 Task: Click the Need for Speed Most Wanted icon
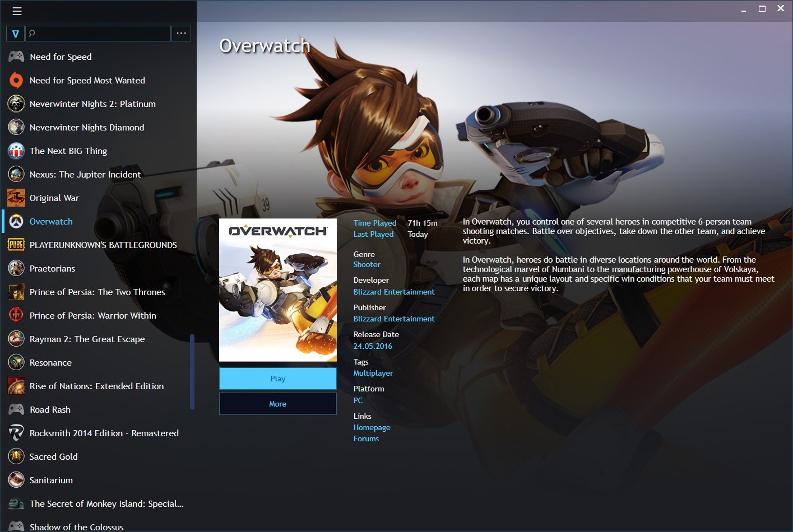[16, 80]
